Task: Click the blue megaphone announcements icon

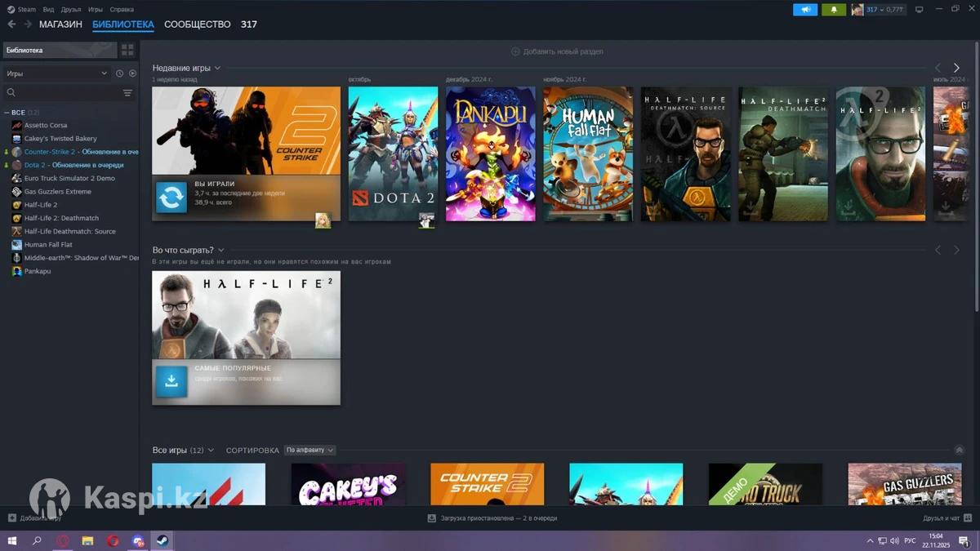Action: point(804,10)
